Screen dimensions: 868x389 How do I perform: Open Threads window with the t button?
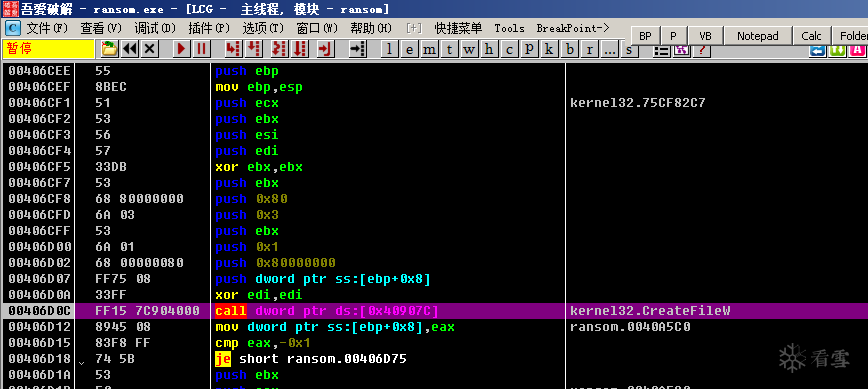450,49
